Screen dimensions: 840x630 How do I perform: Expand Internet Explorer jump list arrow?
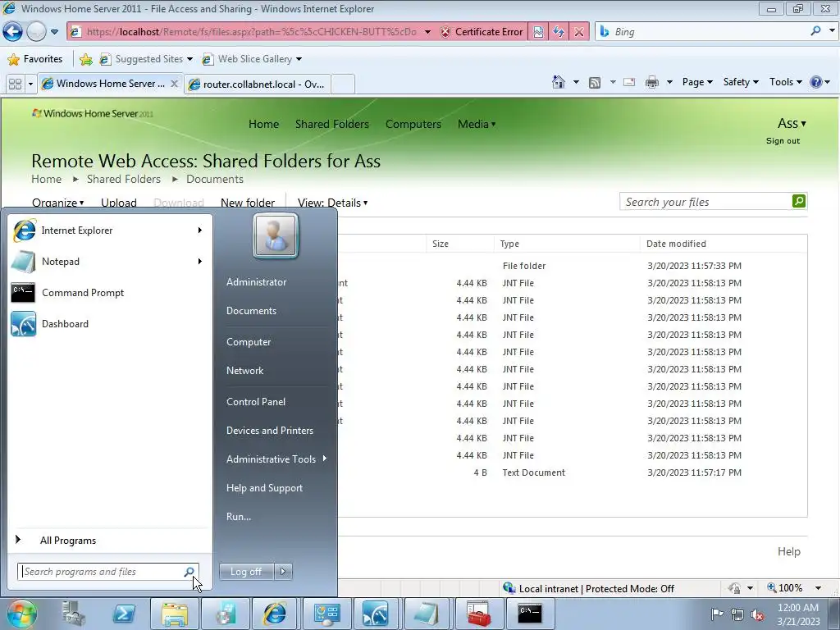200,231
